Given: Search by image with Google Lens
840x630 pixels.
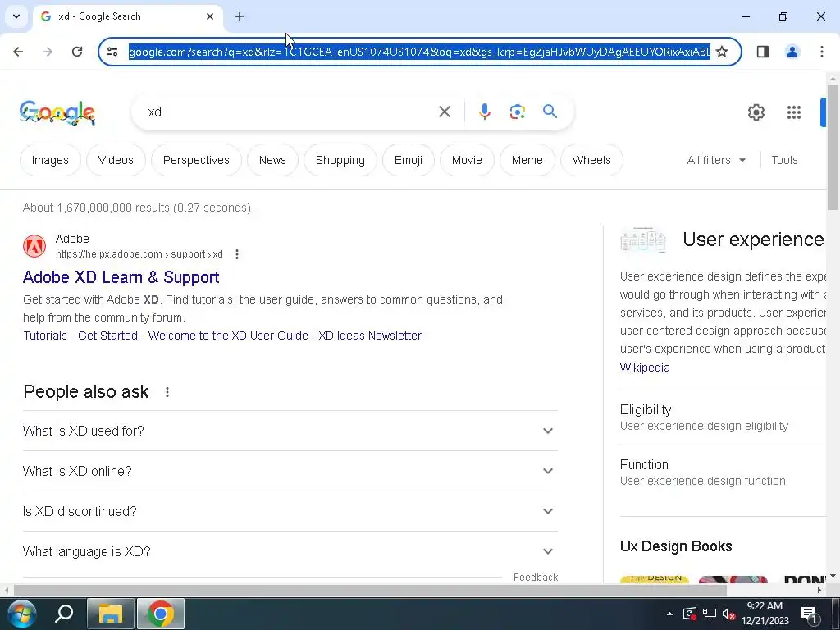Looking at the screenshot, I should (x=517, y=112).
